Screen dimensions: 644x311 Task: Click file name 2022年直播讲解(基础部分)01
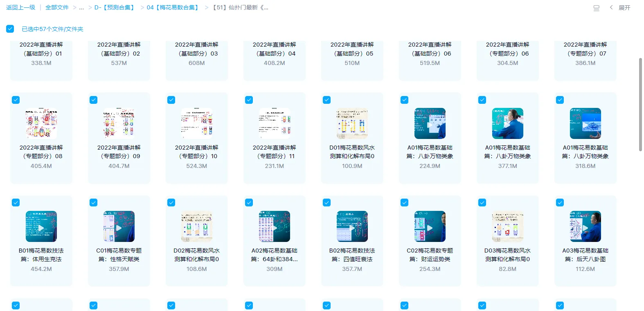[x=41, y=49]
